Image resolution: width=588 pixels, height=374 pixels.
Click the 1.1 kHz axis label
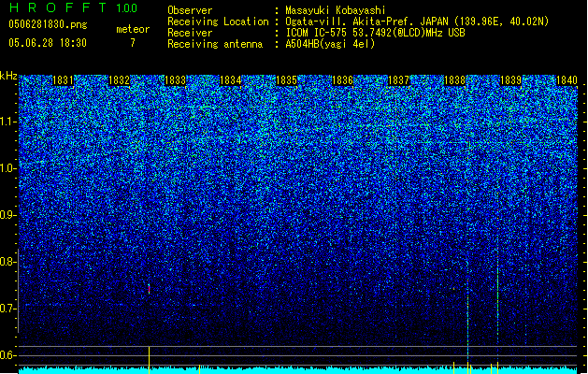coord(8,122)
